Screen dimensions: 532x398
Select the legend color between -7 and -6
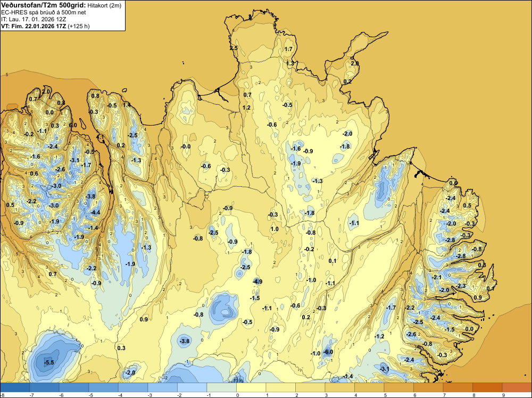[x=45, y=387]
